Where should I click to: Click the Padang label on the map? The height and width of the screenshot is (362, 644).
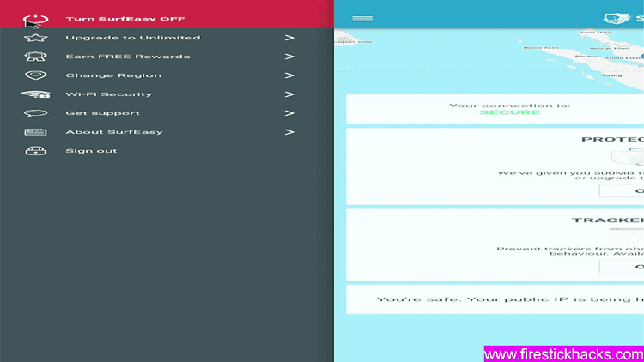coord(609,75)
